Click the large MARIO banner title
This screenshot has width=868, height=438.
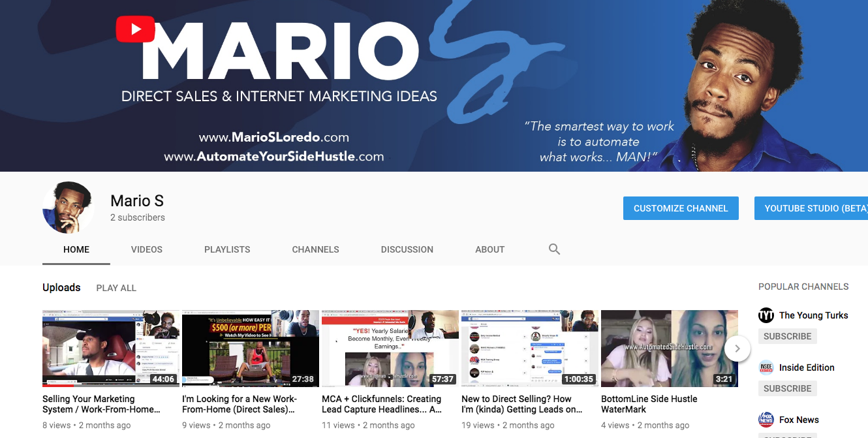coord(281,52)
